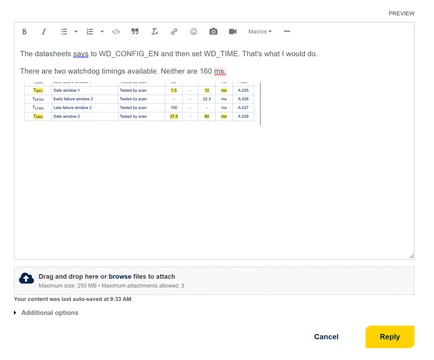Click the 'Late failure window 2' row
434x360 pixels.
[x=139, y=108]
